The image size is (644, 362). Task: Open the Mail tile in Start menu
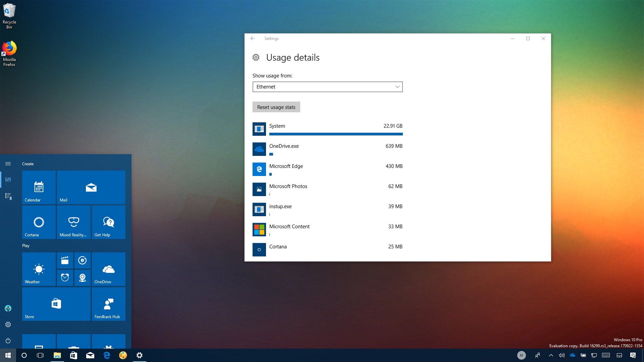tap(91, 187)
